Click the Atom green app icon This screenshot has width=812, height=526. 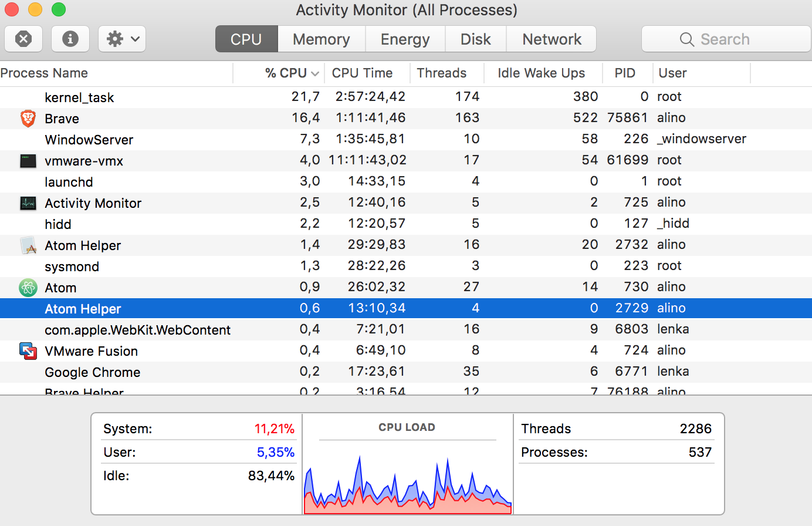[x=28, y=288]
